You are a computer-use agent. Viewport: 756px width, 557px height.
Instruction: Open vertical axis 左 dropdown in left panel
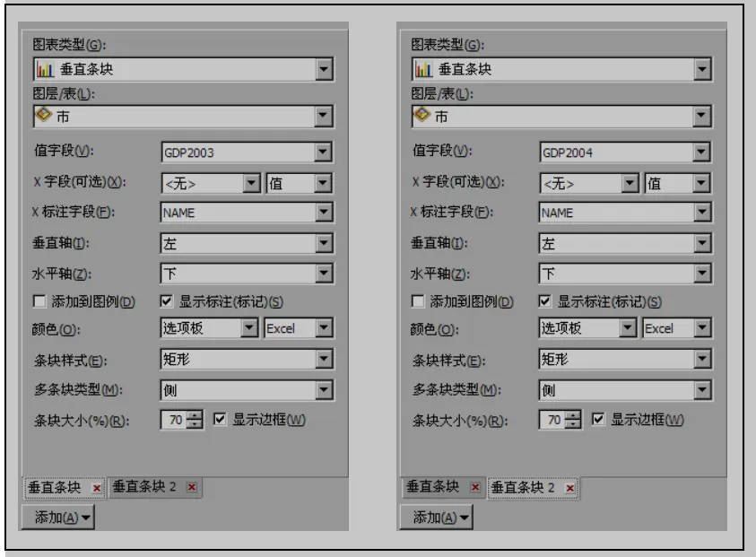tap(324, 243)
